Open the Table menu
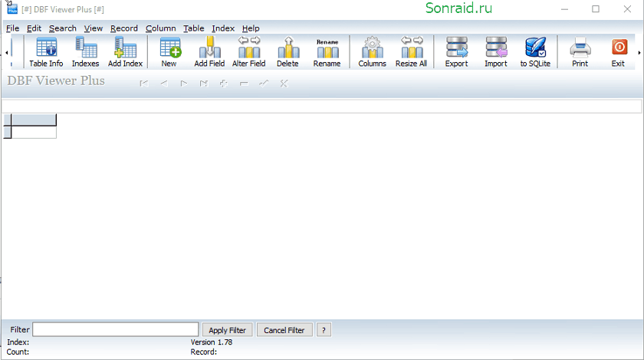This screenshot has height=360, width=644. pos(193,28)
